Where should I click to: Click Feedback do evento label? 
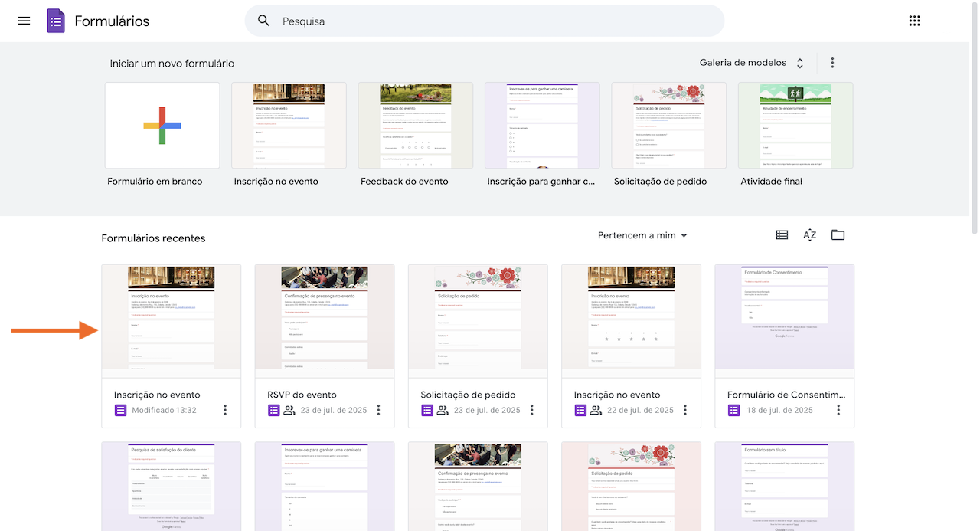[404, 182]
